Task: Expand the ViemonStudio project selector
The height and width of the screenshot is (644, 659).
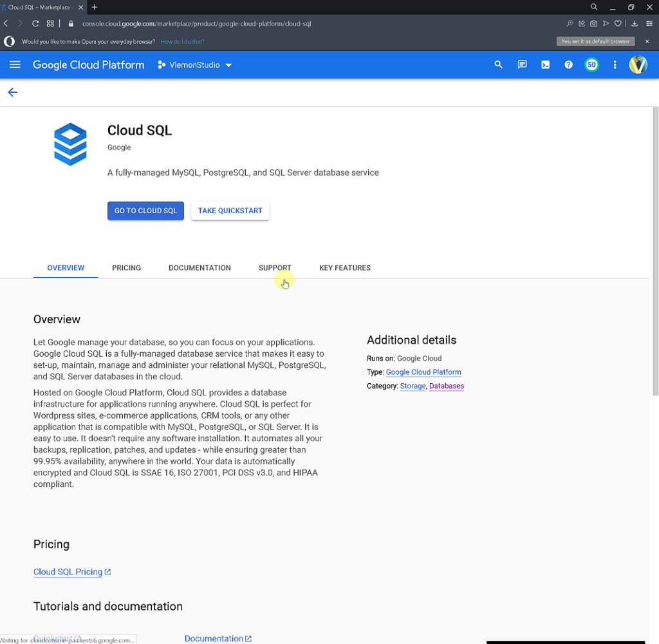Action: 194,64
